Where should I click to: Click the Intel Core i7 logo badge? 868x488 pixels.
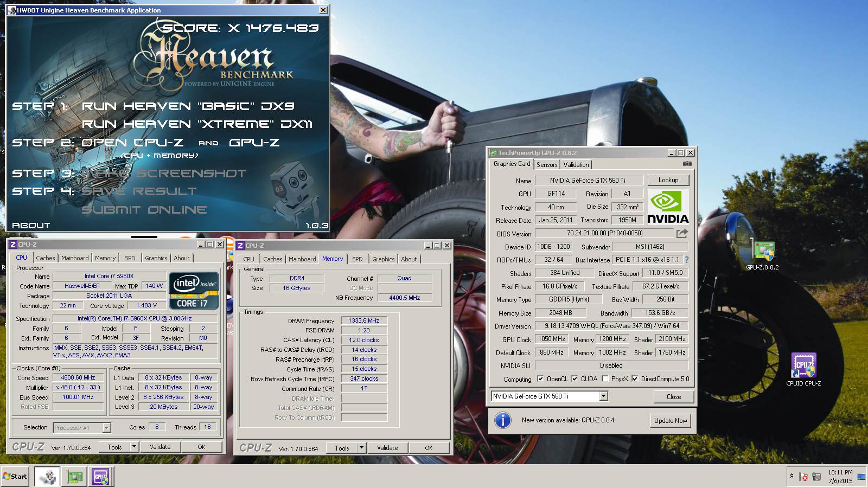194,290
